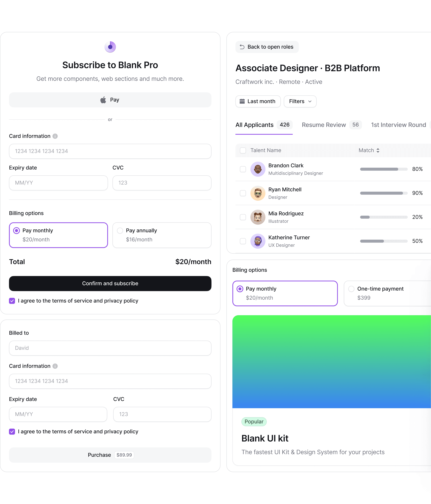Click Ryan Mitchell's 90% match progress bar
Viewport: 431px width, 504px height.
pyautogui.click(x=384, y=193)
